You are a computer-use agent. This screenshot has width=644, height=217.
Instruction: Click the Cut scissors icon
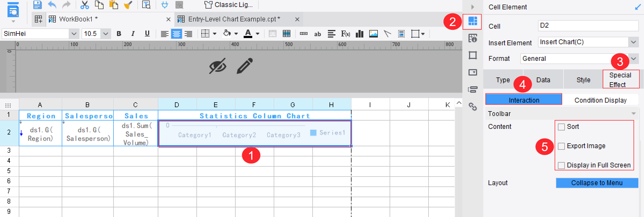[x=85, y=5]
